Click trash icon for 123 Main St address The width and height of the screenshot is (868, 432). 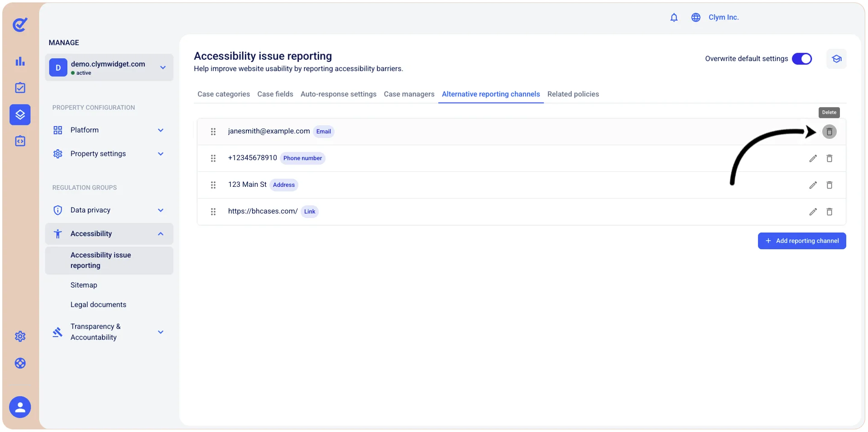[829, 185]
